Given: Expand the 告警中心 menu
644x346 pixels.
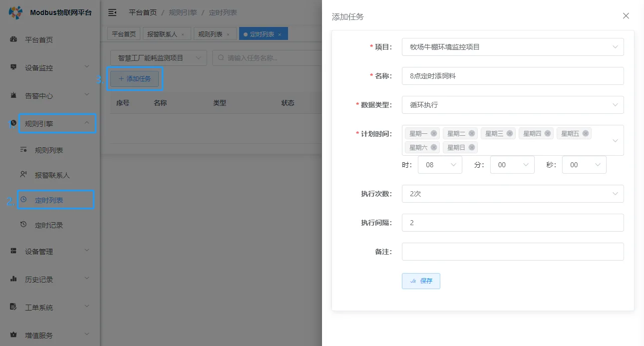Looking at the screenshot, I should [x=87, y=95].
